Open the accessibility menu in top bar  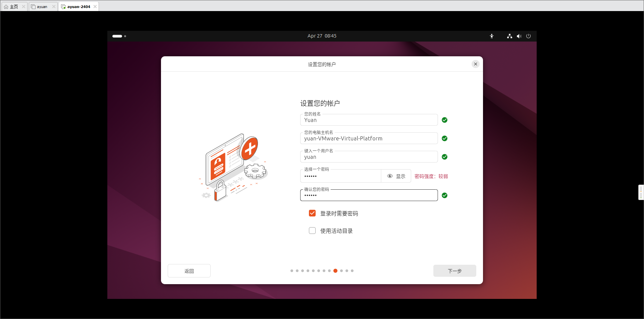click(492, 36)
